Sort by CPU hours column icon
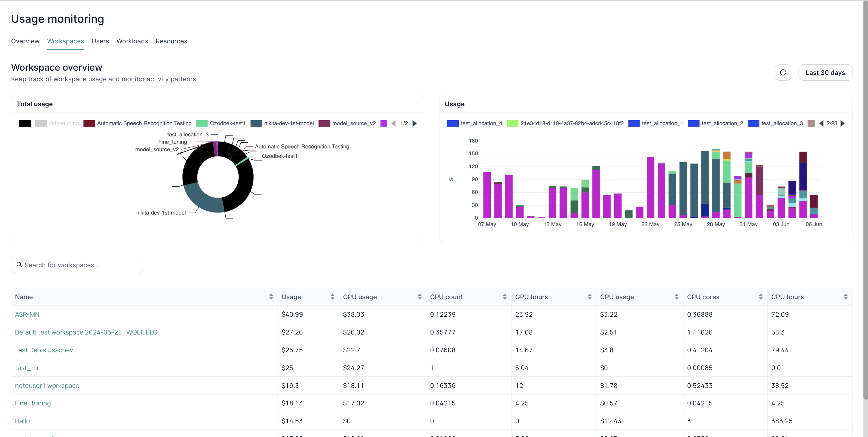This screenshot has width=868, height=437. pyautogui.click(x=845, y=297)
